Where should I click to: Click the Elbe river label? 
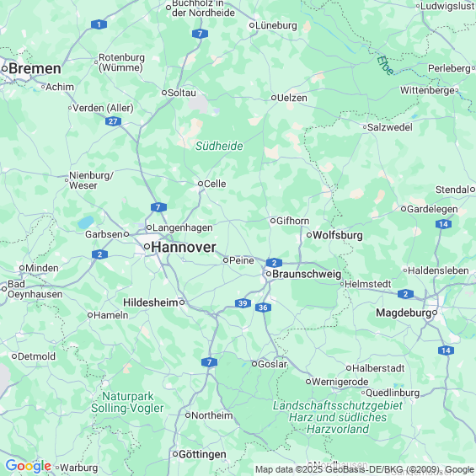pyautogui.click(x=385, y=66)
